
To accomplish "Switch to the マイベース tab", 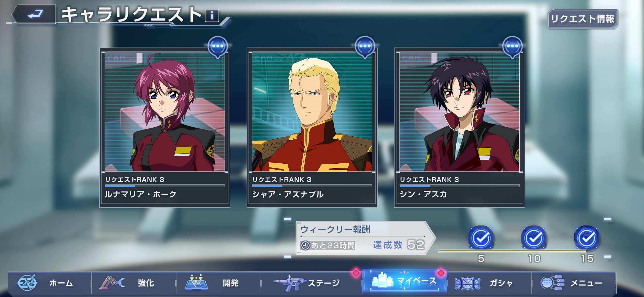I will tap(405, 281).
